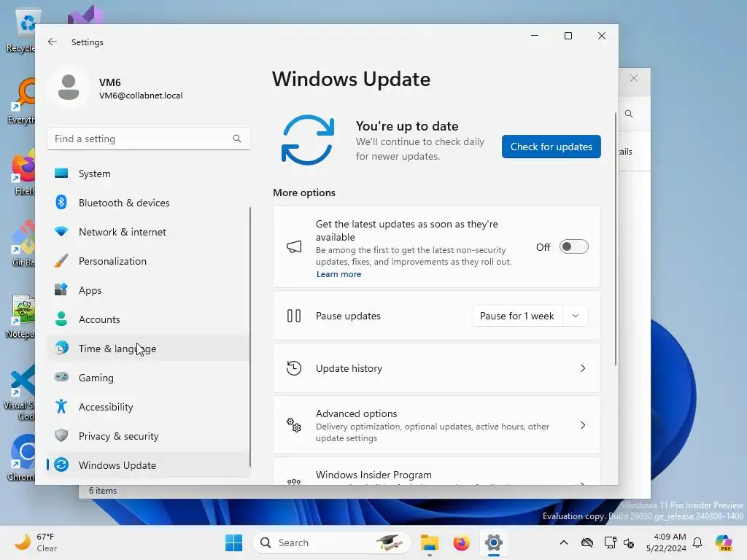This screenshot has height=560, width=747.
Task: Click the Settings content vertical scrollbar
Action: point(616,239)
